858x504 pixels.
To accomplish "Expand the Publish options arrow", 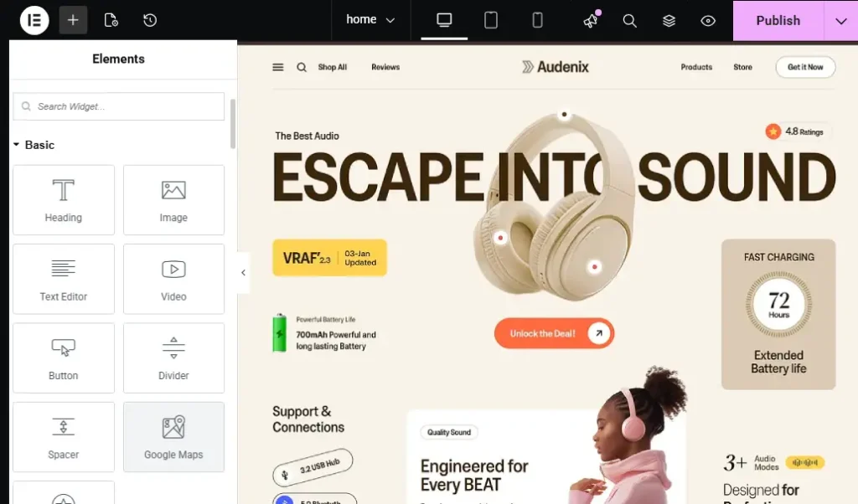I will 841,21.
